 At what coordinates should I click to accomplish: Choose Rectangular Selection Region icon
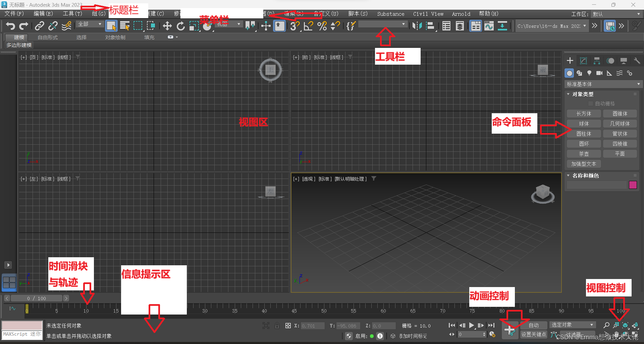coord(138,26)
